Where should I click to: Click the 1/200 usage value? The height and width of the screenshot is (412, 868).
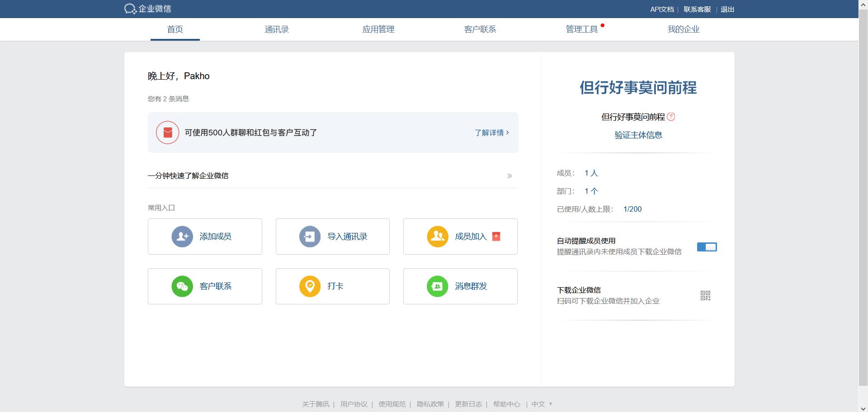[632, 209]
